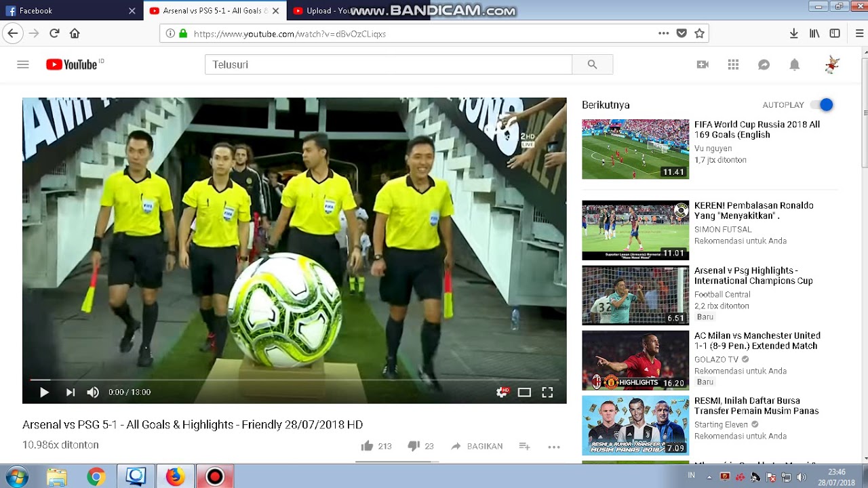This screenshot has height=488, width=868.
Task: Open GOLAZO TV channel name
Action: pyautogui.click(x=716, y=359)
